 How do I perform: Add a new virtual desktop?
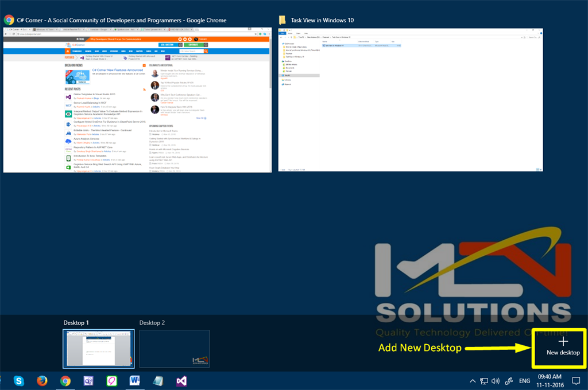[x=563, y=346]
